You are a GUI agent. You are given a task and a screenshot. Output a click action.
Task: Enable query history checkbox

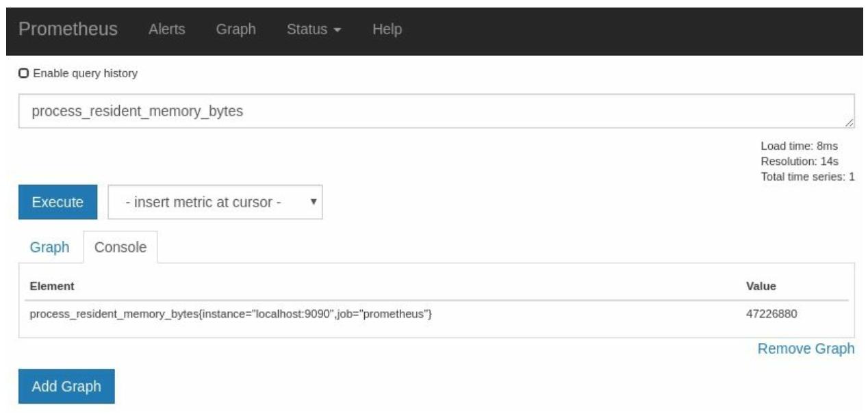tap(24, 73)
